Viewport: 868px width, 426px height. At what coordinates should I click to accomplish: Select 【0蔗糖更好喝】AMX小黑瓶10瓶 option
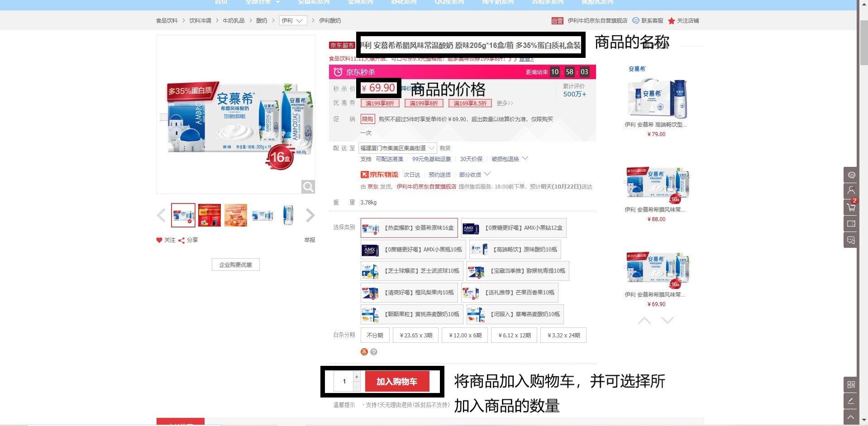tap(413, 250)
